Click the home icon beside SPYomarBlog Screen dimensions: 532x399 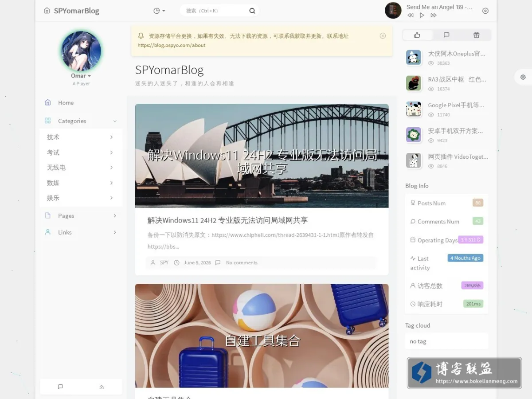(47, 11)
